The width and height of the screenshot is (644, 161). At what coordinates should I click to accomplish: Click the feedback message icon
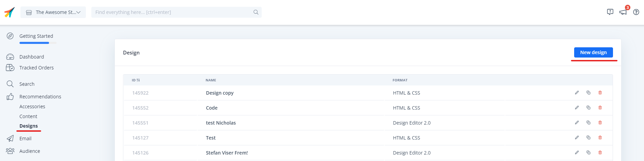tap(610, 12)
